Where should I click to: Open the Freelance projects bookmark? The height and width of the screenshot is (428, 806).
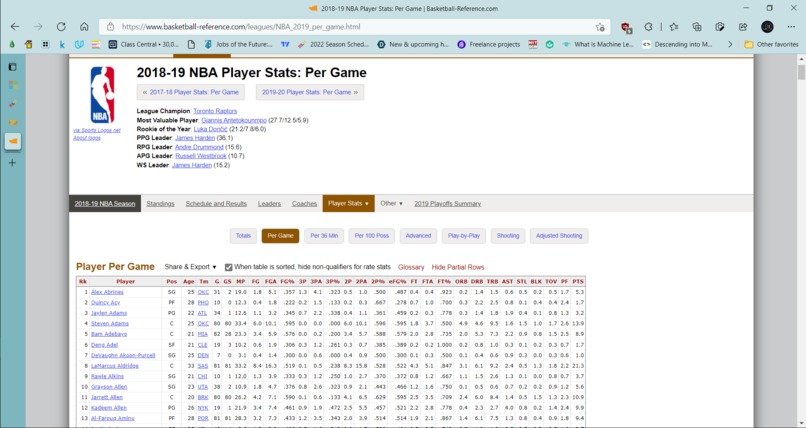click(489, 45)
